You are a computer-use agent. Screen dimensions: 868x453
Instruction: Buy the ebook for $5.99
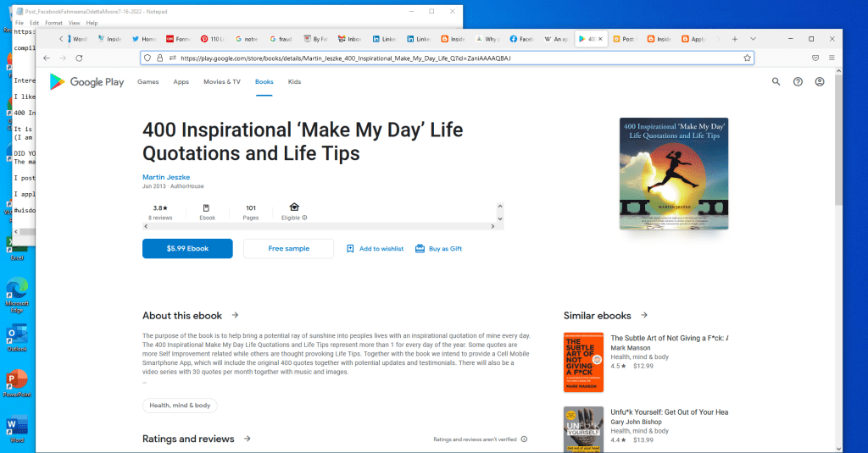(187, 248)
